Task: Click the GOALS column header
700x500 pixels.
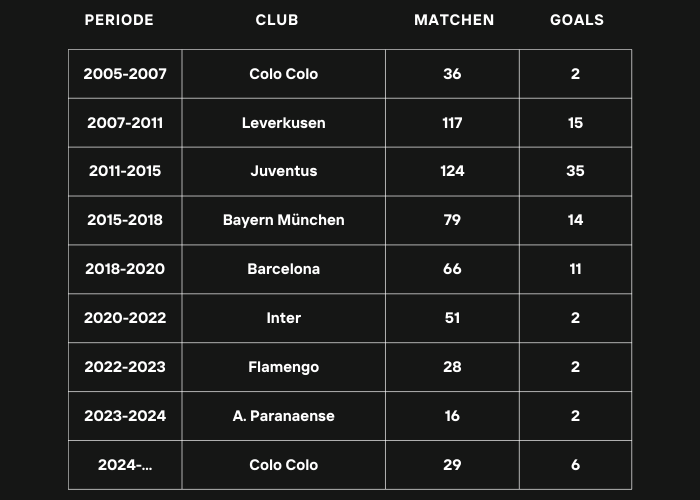Action: (577, 20)
